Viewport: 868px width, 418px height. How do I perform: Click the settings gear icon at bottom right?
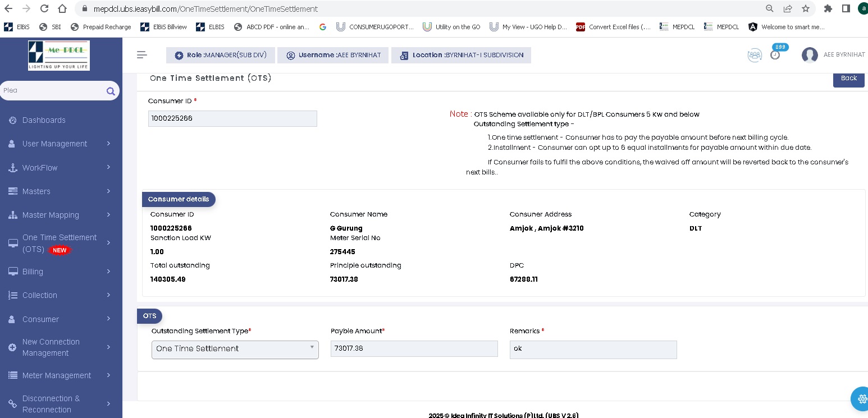pyautogui.click(x=860, y=399)
